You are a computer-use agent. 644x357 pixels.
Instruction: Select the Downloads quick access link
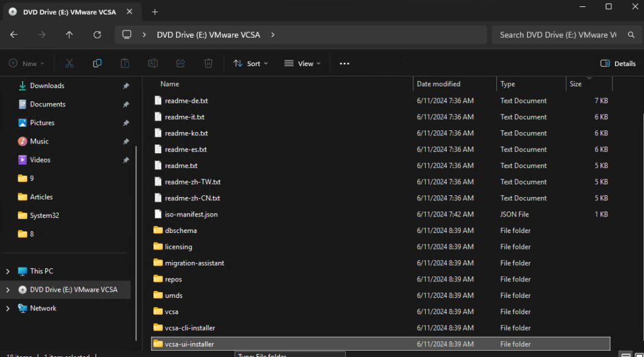(x=47, y=86)
